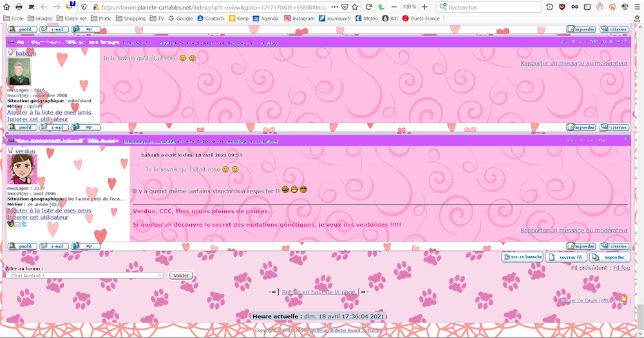Go forward to the next page
The height and width of the screenshot is (338, 644).
tap(57, 7)
